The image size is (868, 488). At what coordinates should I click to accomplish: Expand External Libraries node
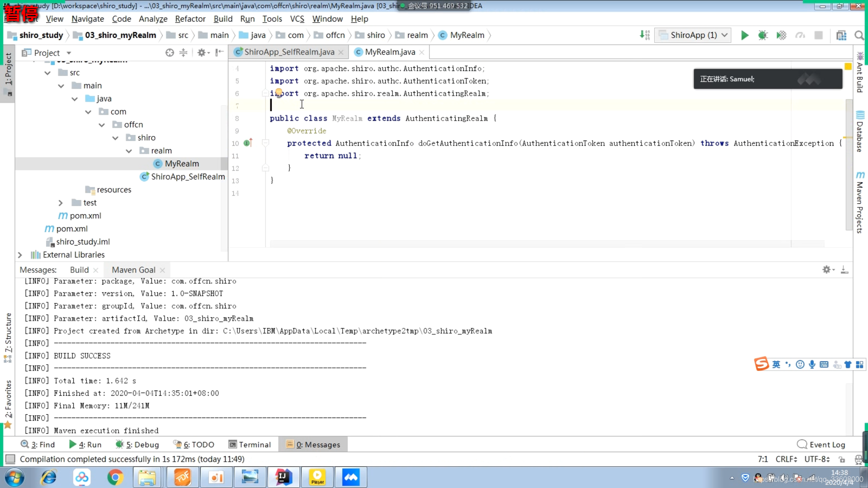coord(20,255)
